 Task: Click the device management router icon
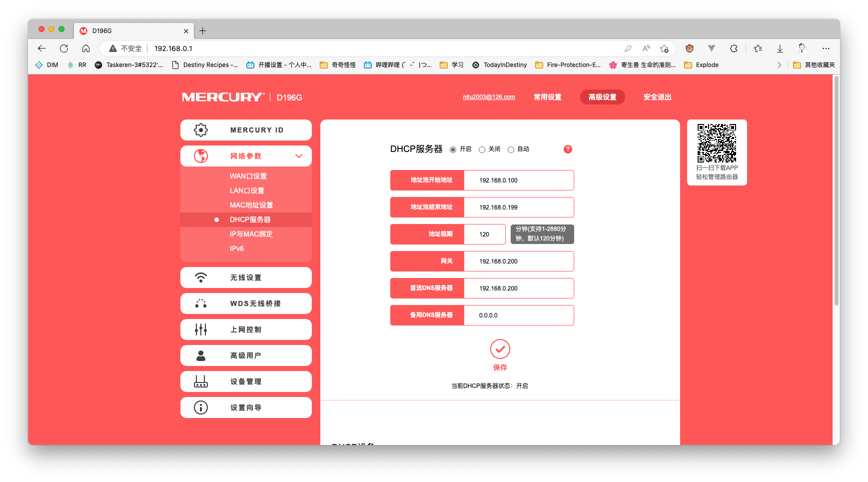(201, 381)
